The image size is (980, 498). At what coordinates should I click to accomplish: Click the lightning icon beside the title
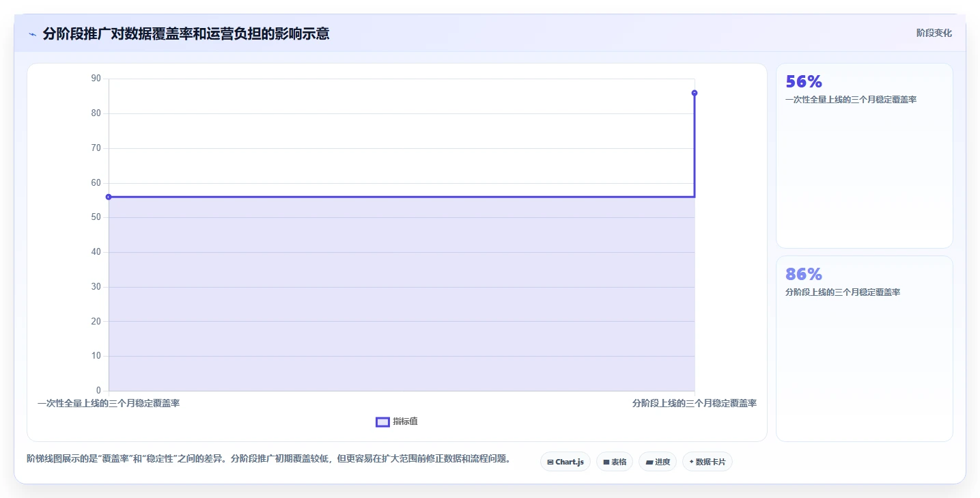click(32, 34)
